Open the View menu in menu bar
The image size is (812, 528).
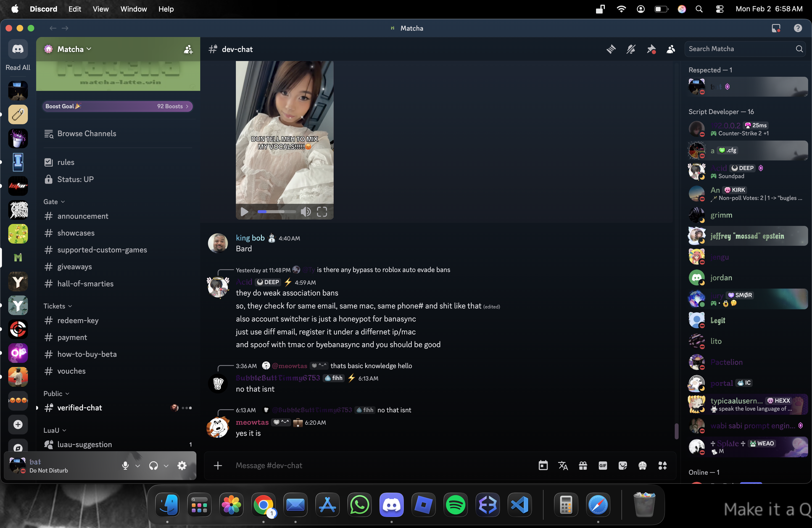[100, 9]
